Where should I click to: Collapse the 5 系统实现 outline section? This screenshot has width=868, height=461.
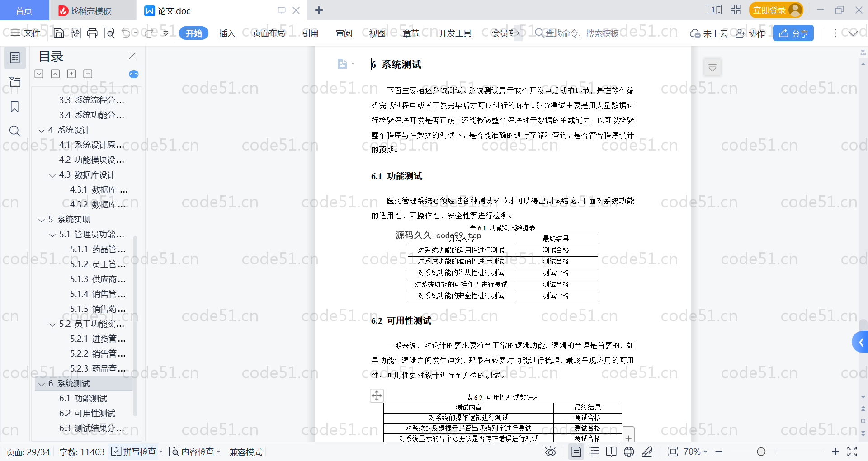42,220
